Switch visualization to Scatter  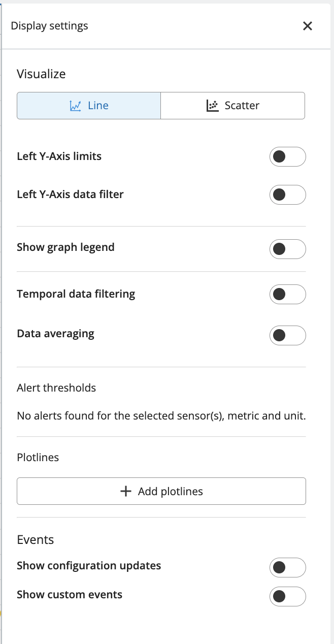233,106
